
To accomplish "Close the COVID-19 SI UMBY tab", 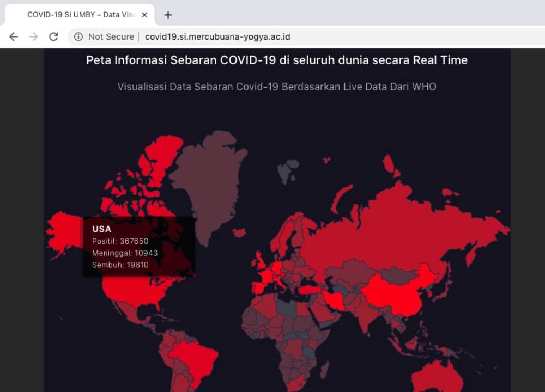I will 144,15.
